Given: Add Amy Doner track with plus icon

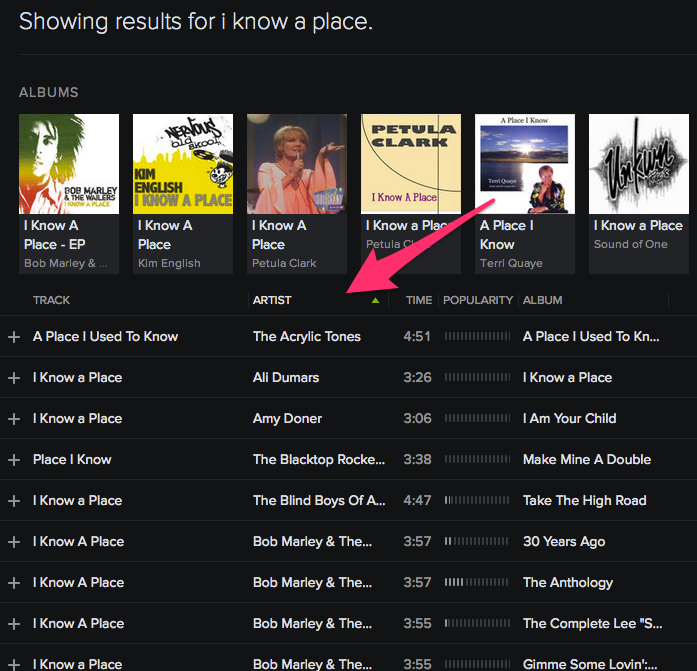Looking at the screenshot, I should point(14,419).
